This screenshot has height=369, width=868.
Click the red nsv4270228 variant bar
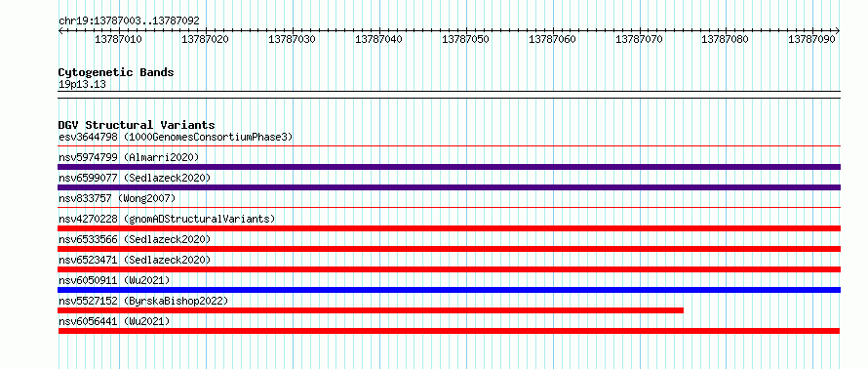pyautogui.click(x=450, y=228)
